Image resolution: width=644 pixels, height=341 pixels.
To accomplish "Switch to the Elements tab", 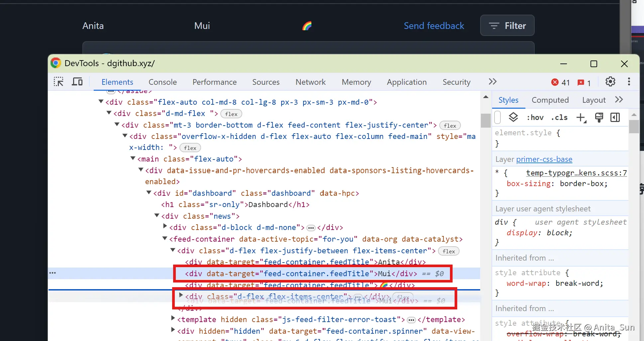I will (117, 82).
